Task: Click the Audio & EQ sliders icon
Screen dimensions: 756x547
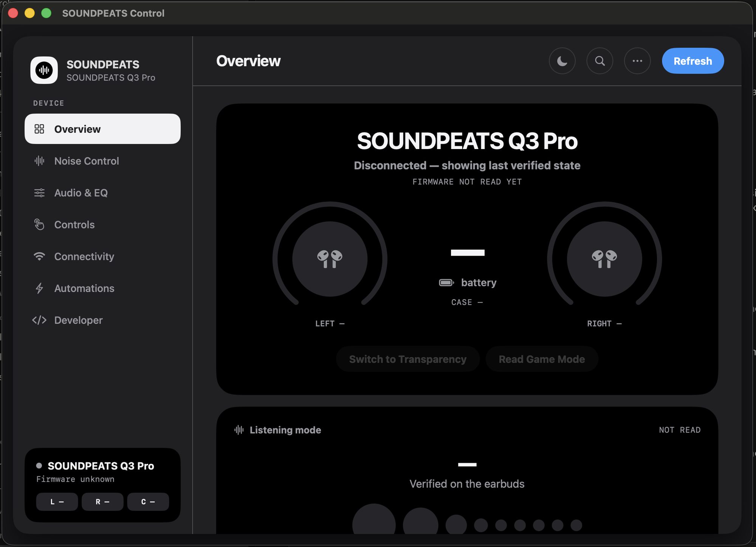Action: tap(39, 193)
